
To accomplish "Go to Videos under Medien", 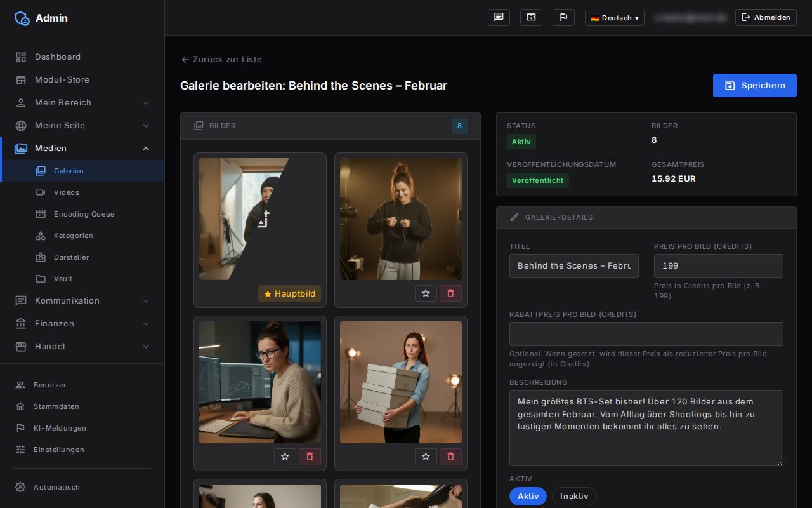I will click(x=82, y=192).
